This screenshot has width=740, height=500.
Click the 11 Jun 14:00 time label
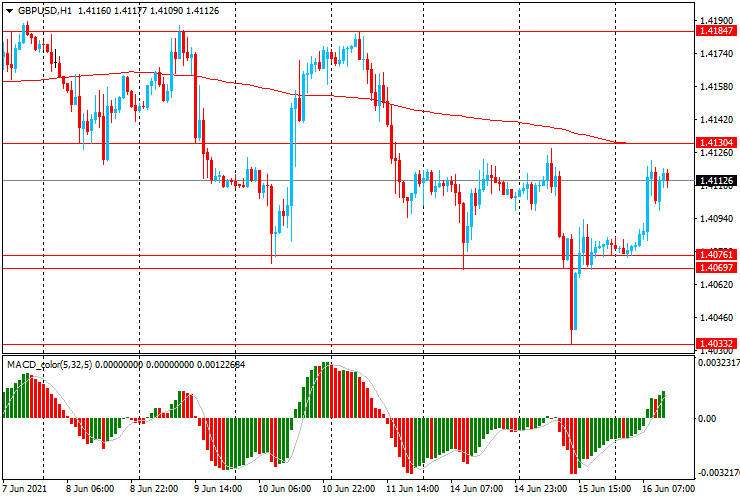(x=413, y=488)
